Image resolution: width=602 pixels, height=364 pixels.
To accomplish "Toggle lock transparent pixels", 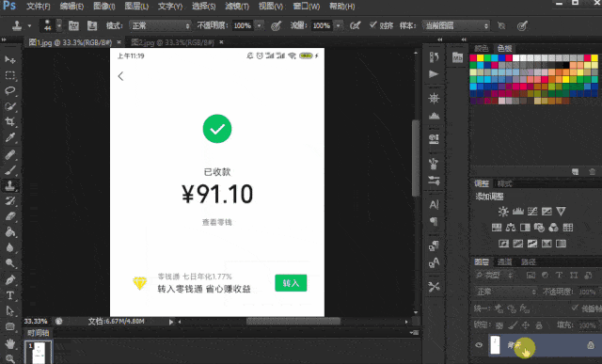I will (x=499, y=325).
